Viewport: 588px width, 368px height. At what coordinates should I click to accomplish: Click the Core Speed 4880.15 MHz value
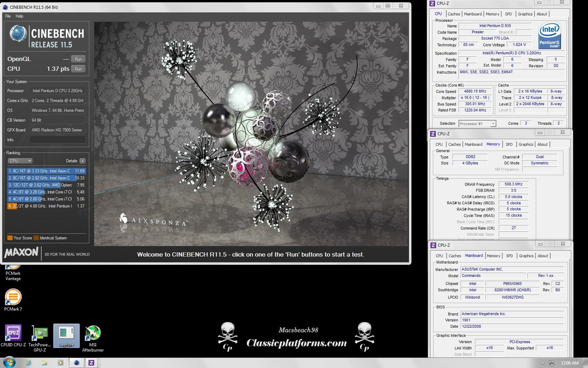(x=476, y=91)
